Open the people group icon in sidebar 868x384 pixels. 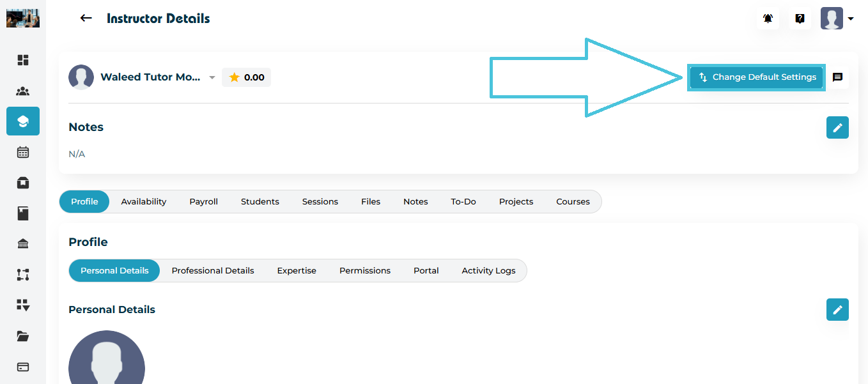(23, 91)
